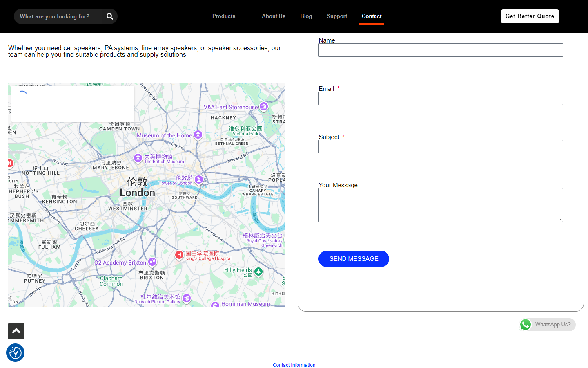Open the Products menu
Screen dimensions: 588x368
coord(224,16)
